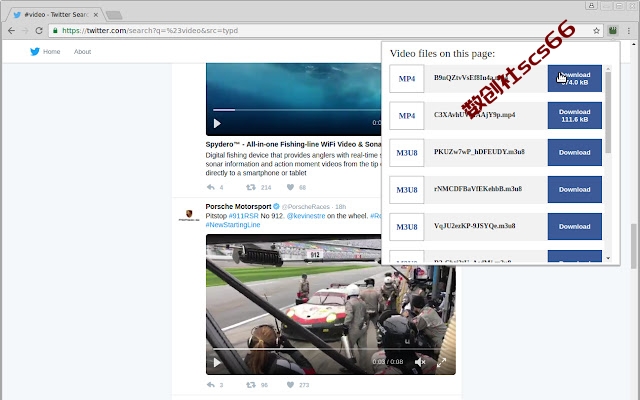Open Porsche Motorsport profile name
Screen dimensions: 640x400
238,207
